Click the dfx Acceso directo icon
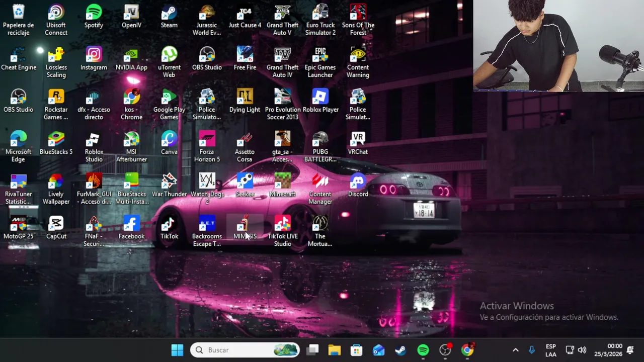This screenshot has width=644, height=362. [94, 105]
